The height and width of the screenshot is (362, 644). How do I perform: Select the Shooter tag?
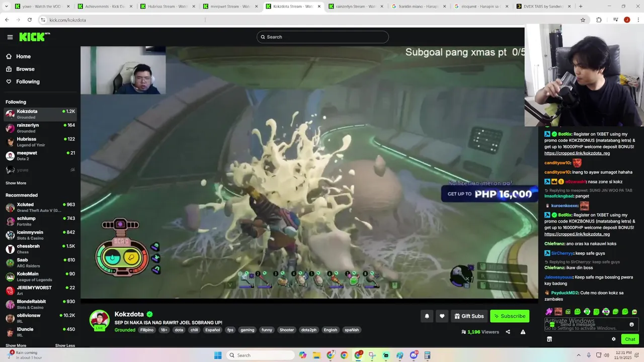point(287,330)
